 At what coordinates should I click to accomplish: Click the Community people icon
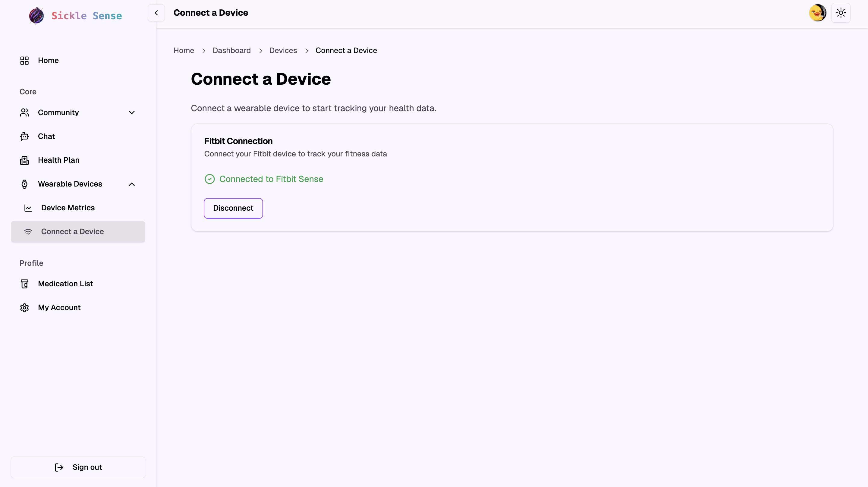pyautogui.click(x=24, y=113)
